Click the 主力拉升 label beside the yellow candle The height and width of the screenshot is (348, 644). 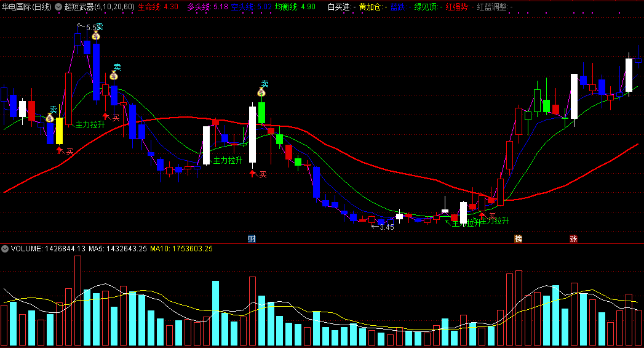[90, 124]
